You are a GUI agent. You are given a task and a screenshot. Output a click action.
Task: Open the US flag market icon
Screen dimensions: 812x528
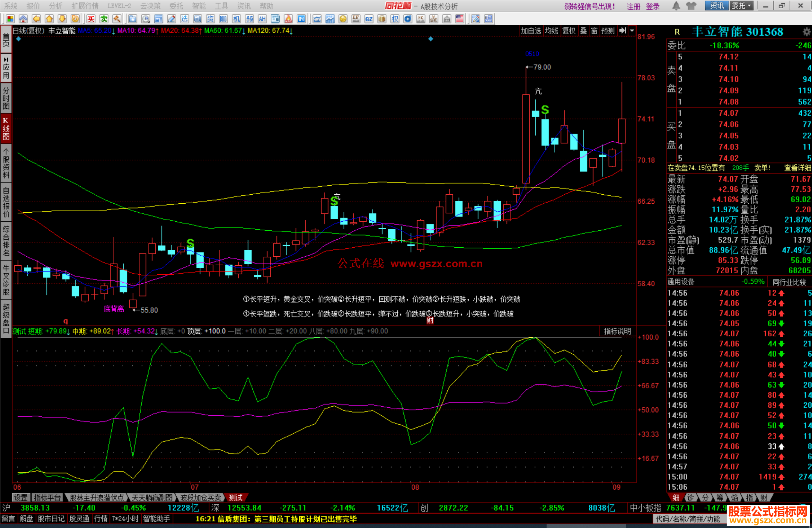[x=459, y=19]
